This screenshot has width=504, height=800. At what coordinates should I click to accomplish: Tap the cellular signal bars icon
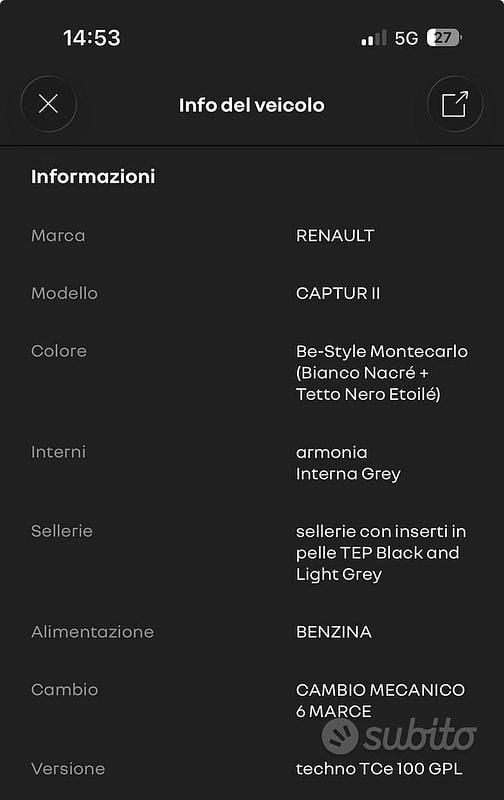click(373, 38)
